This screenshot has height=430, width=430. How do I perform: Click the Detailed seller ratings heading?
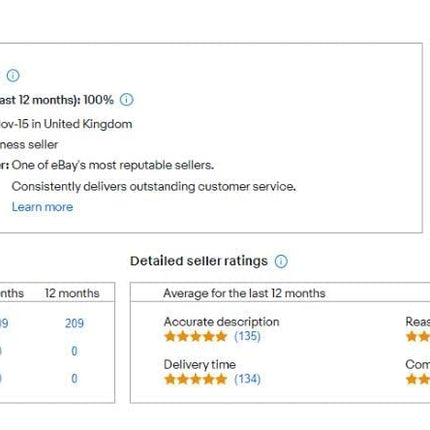coord(199,261)
